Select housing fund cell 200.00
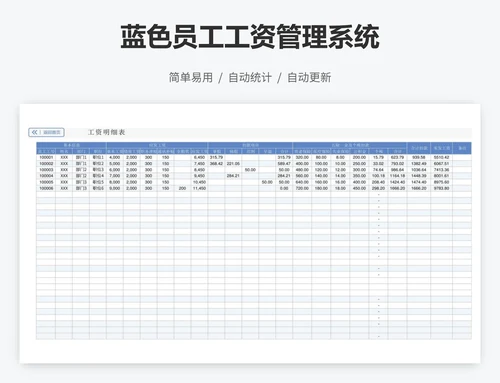 pos(359,157)
